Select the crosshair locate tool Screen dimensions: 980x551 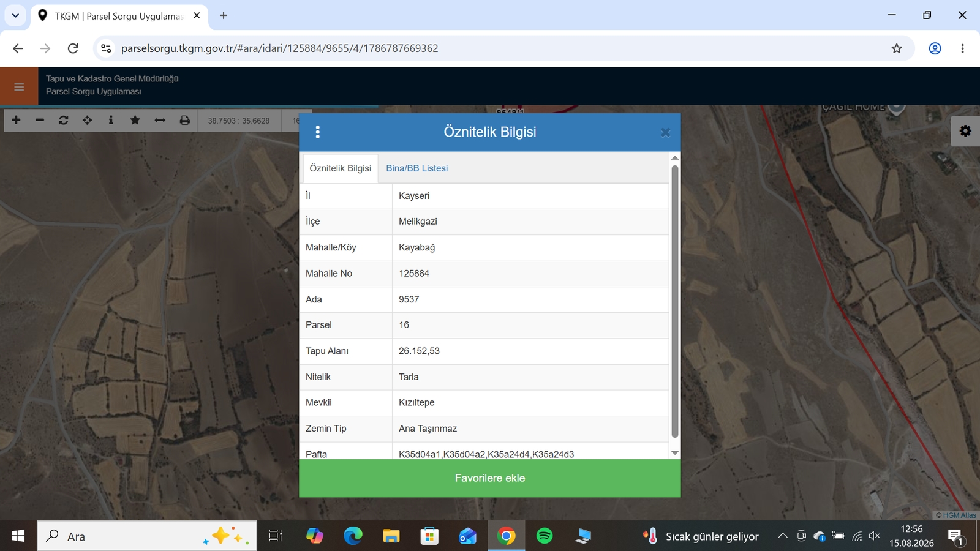[88, 120]
